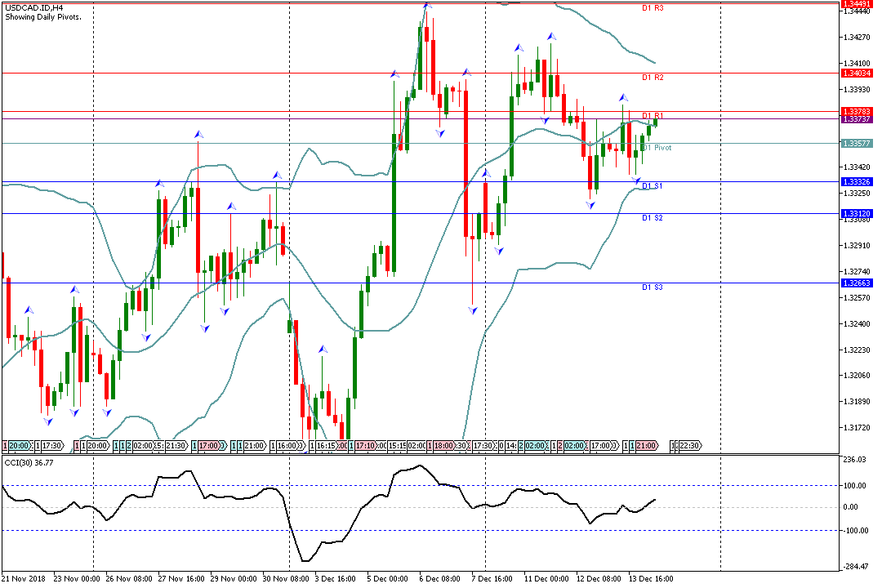Click the 1.32400 price axis value
882x588 pixels.
856,324
